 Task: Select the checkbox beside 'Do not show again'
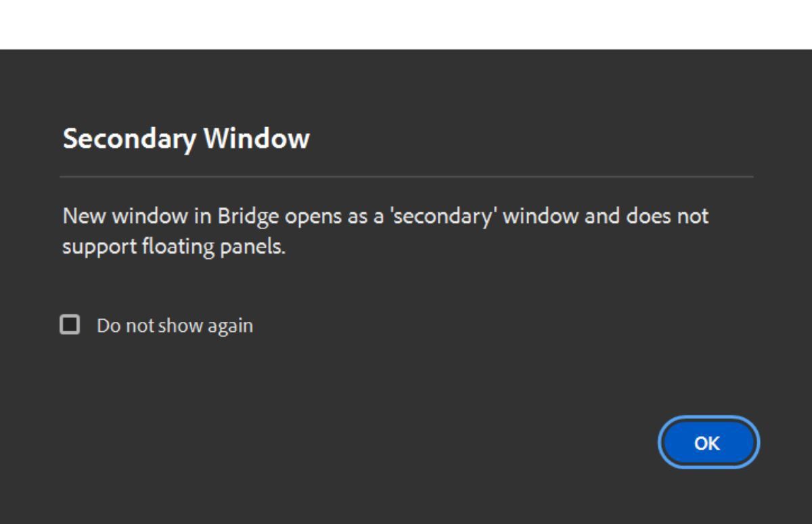71,325
